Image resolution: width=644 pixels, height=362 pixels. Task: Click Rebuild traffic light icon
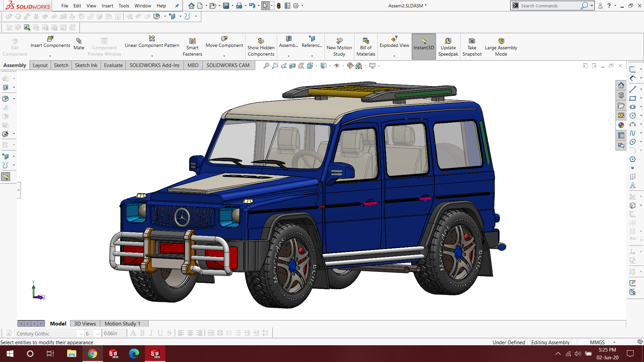click(279, 6)
